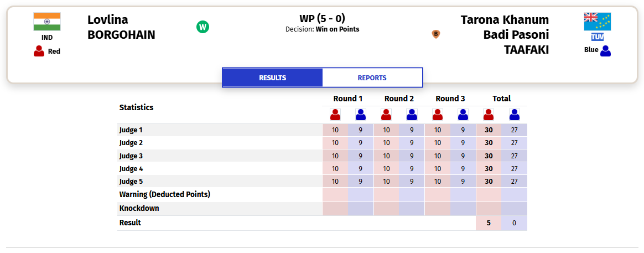The image size is (644, 253).
Task: Click the Tuvalu flag icon
Action: point(597,22)
